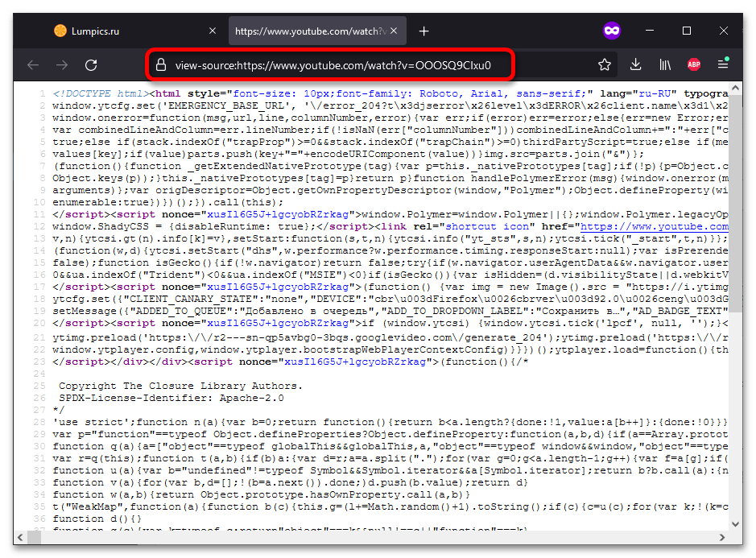
Task: Select the youtube.com/watch tab
Action: pyautogui.click(x=317, y=31)
